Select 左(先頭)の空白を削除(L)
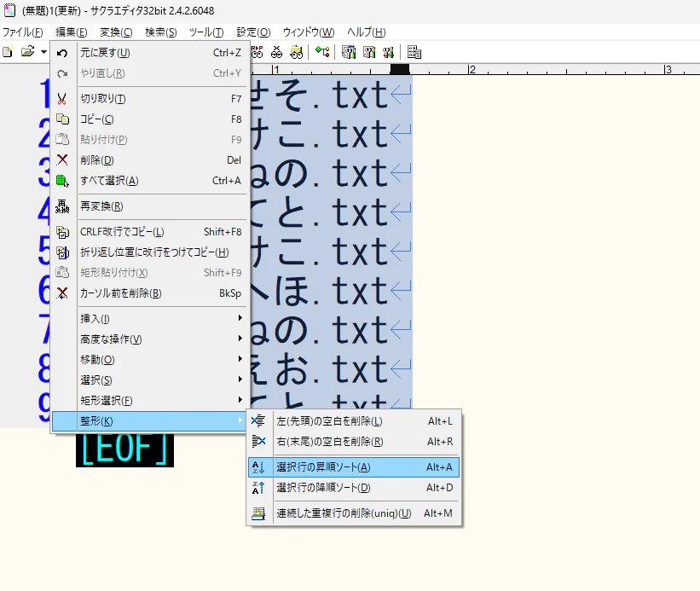The width and height of the screenshot is (700, 591). 354,421
